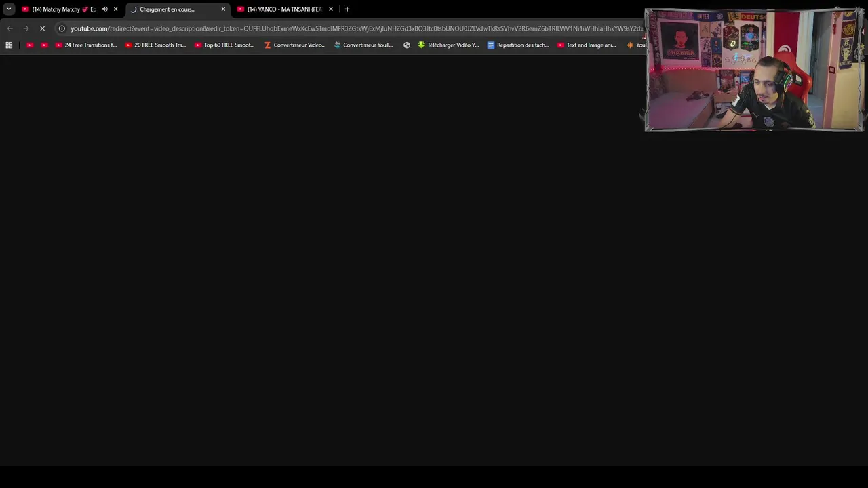Select the Chargement en cours tab
Image resolution: width=868 pixels, height=488 pixels.
(178, 9)
